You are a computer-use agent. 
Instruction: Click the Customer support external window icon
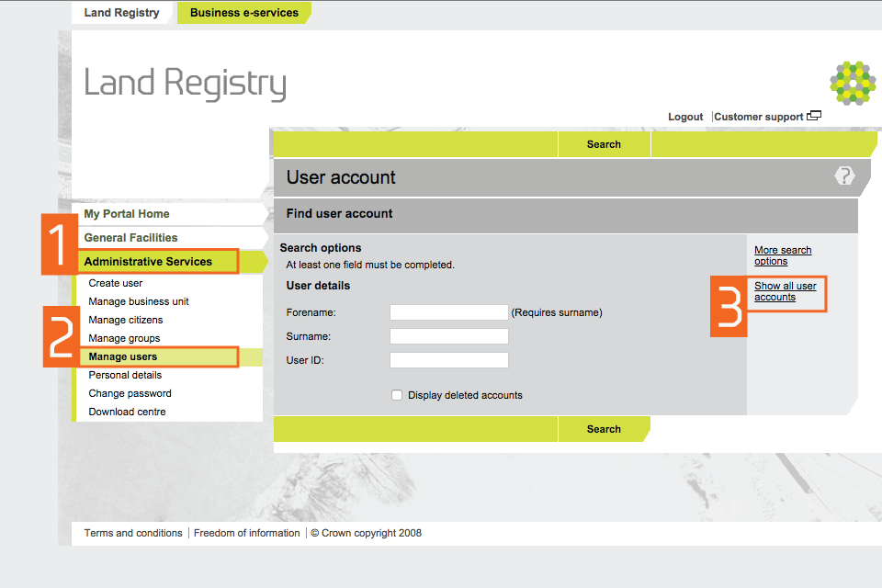pos(814,117)
